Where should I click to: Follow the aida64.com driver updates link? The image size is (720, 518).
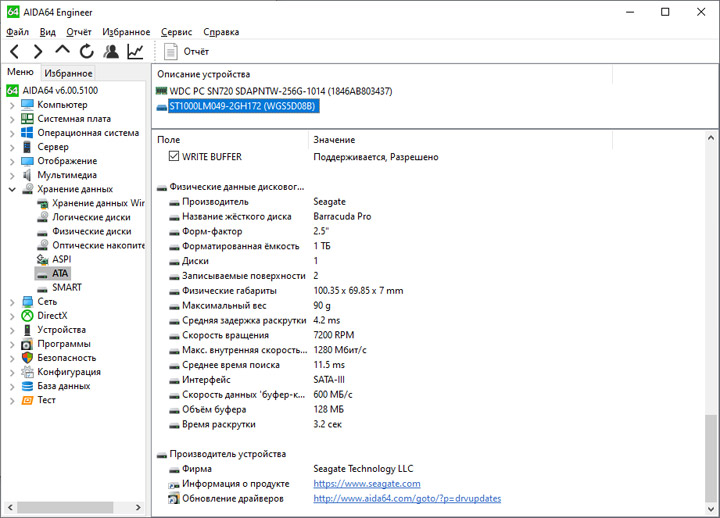(406, 498)
